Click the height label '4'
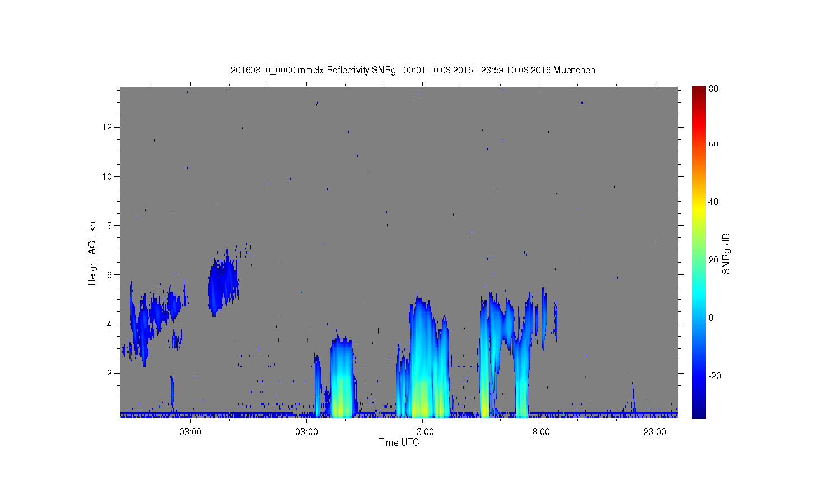840x504 pixels. point(110,324)
